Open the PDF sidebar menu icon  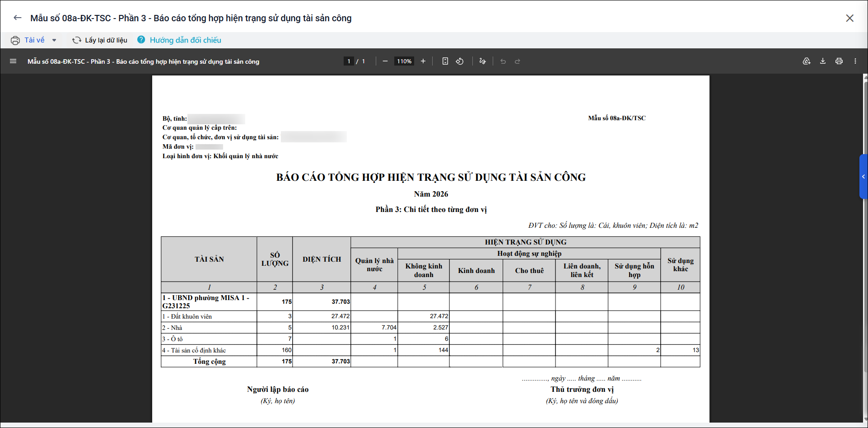[13, 61]
